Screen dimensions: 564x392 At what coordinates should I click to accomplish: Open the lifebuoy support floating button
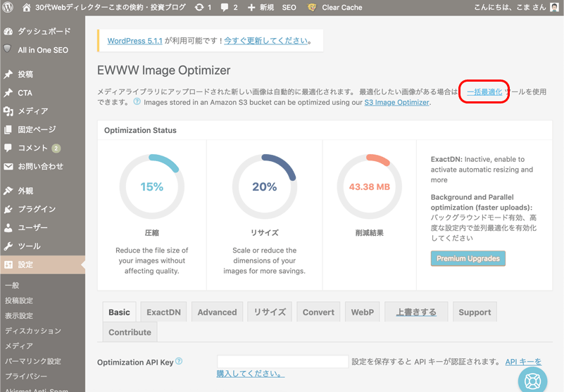click(x=533, y=381)
